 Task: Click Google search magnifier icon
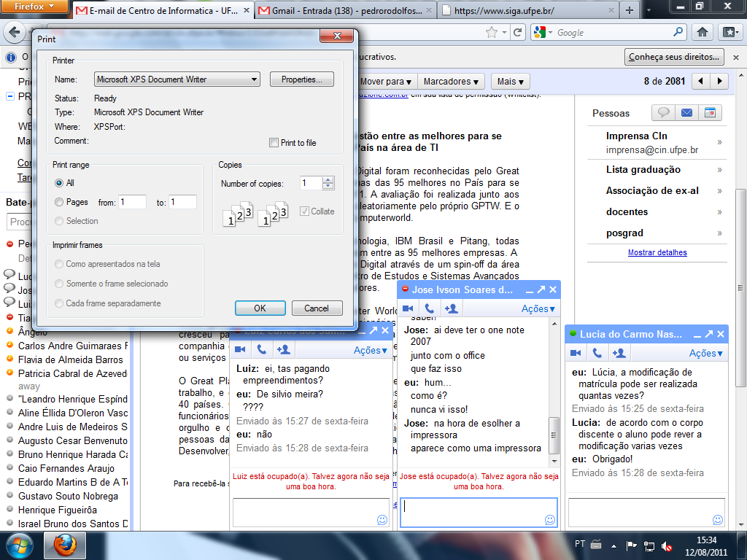678,32
